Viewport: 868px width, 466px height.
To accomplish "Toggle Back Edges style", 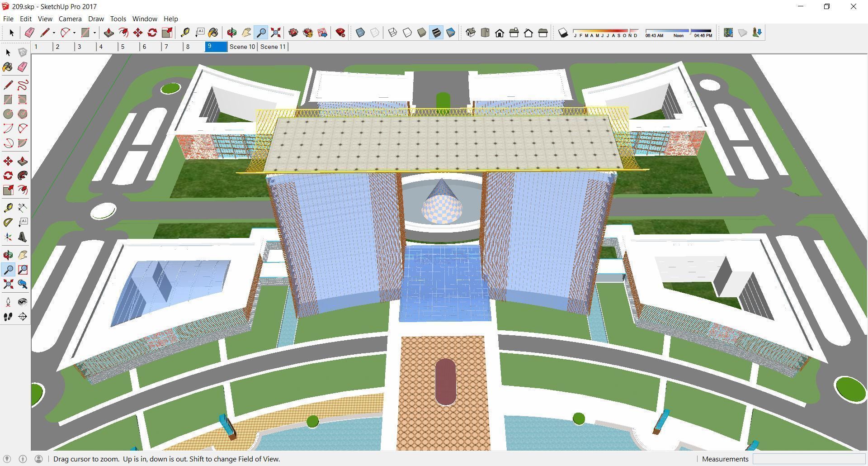I will (375, 33).
